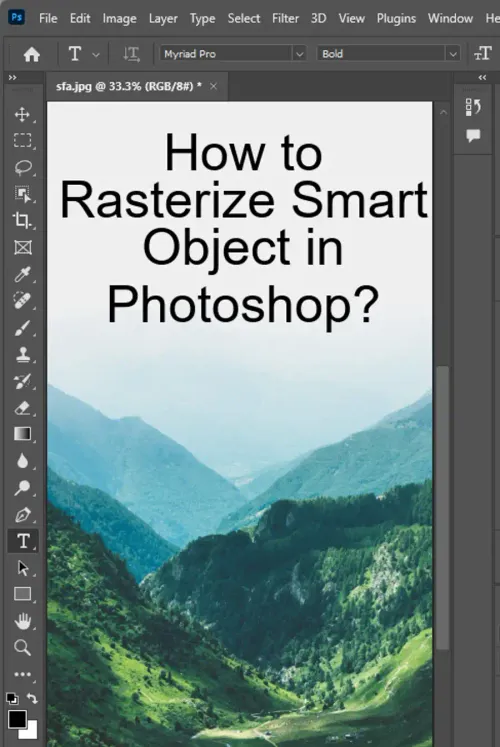Image resolution: width=500 pixels, height=747 pixels.
Task: Toggle text orientation button
Action: pos(131,54)
